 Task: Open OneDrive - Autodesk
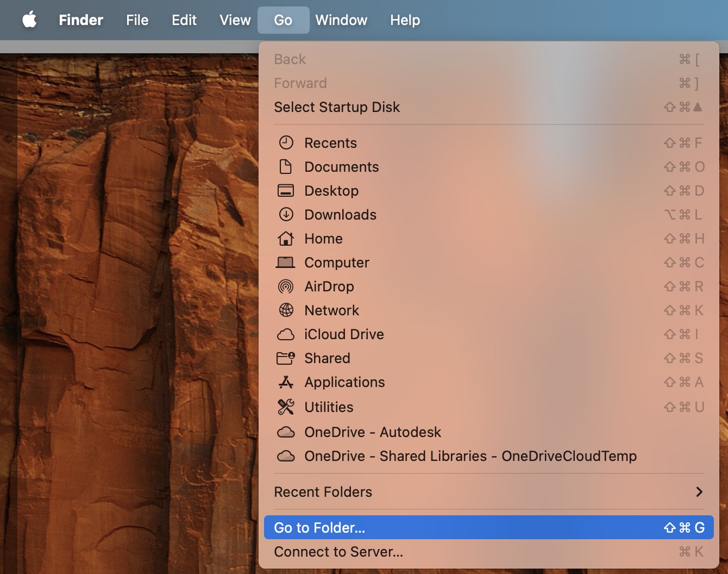click(x=372, y=432)
